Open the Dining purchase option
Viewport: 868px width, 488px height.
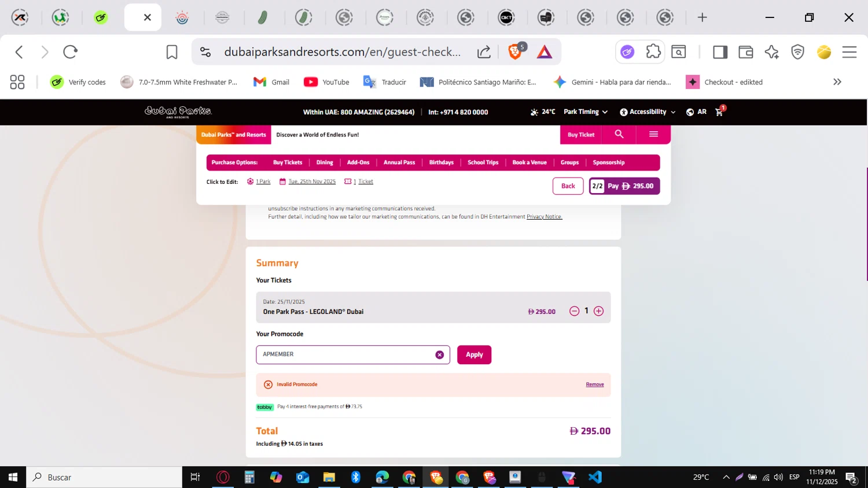pos(325,162)
